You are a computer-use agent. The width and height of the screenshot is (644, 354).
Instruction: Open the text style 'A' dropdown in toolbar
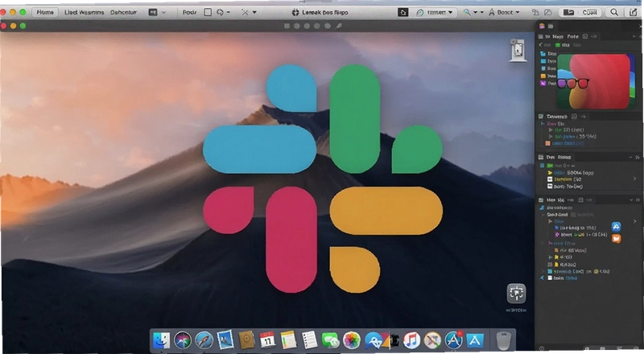[504, 12]
